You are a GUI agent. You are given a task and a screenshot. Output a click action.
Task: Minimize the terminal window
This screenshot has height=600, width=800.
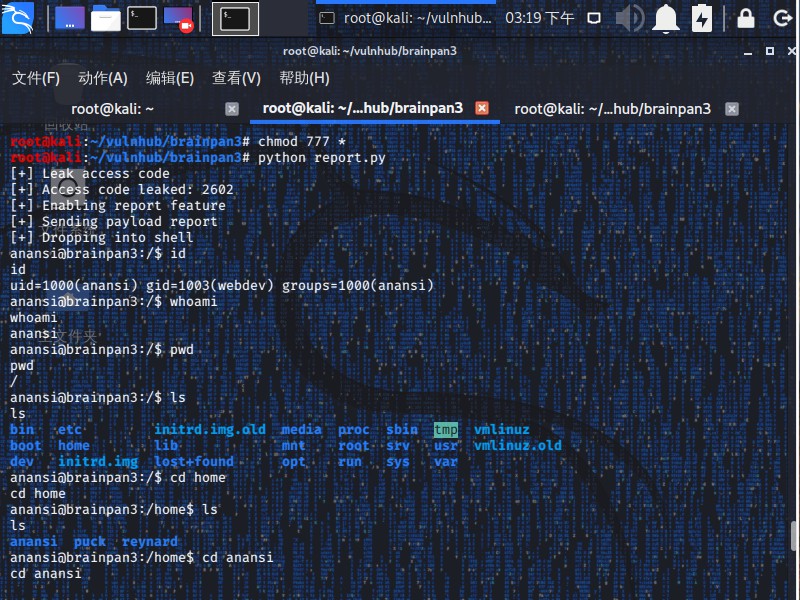pos(748,52)
